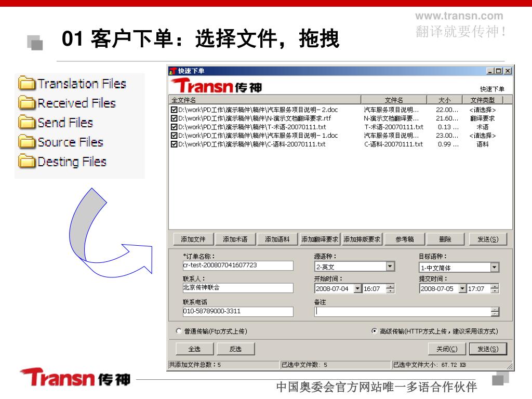Open the 源语种 dropdown arrow
This screenshot has width=532, height=399.
click(390, 267)
